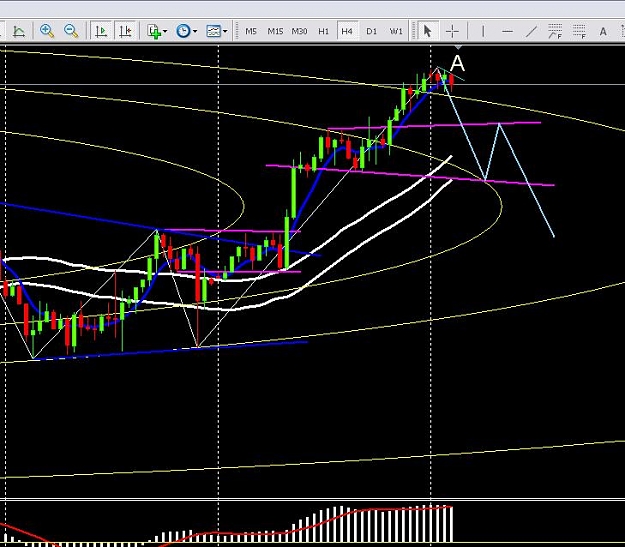Choose the vertical line drawing tool

point(483,31)
